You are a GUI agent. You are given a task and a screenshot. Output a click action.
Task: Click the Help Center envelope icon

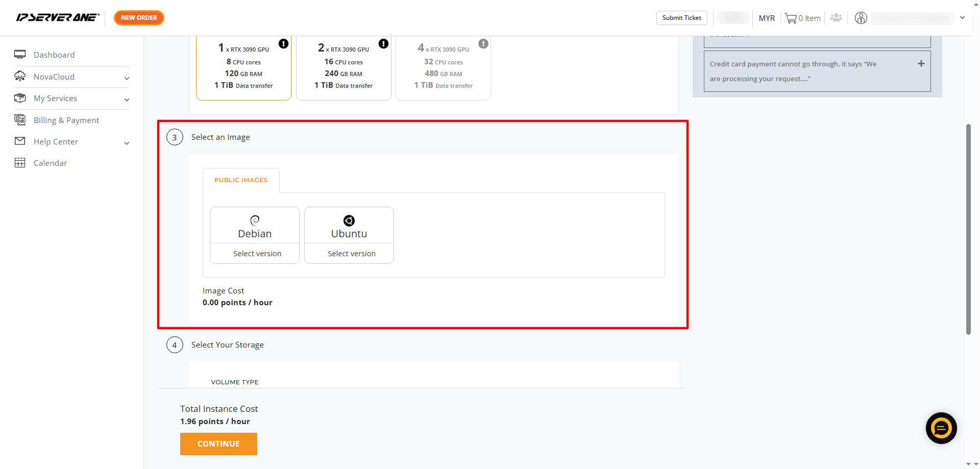click(20, 141)
